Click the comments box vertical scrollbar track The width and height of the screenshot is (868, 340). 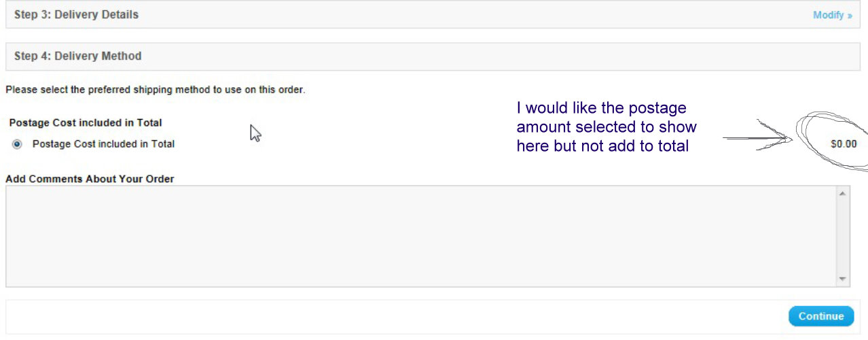pos(843,237)
